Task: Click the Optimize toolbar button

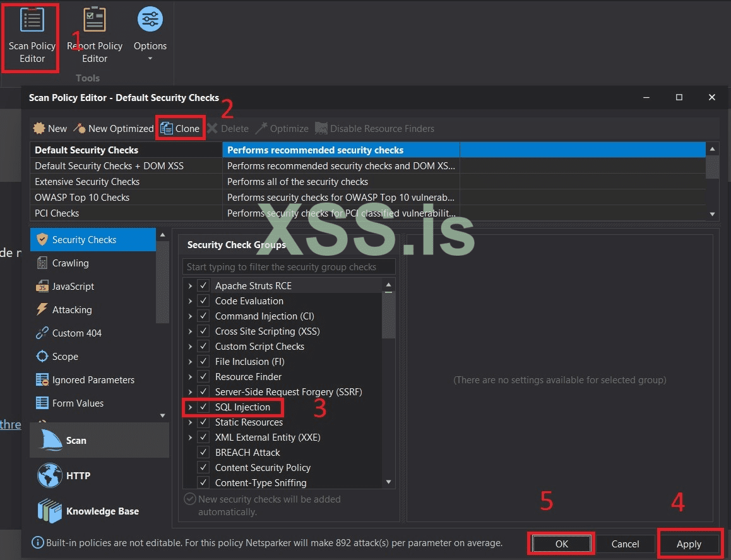Action: (282, 128)
